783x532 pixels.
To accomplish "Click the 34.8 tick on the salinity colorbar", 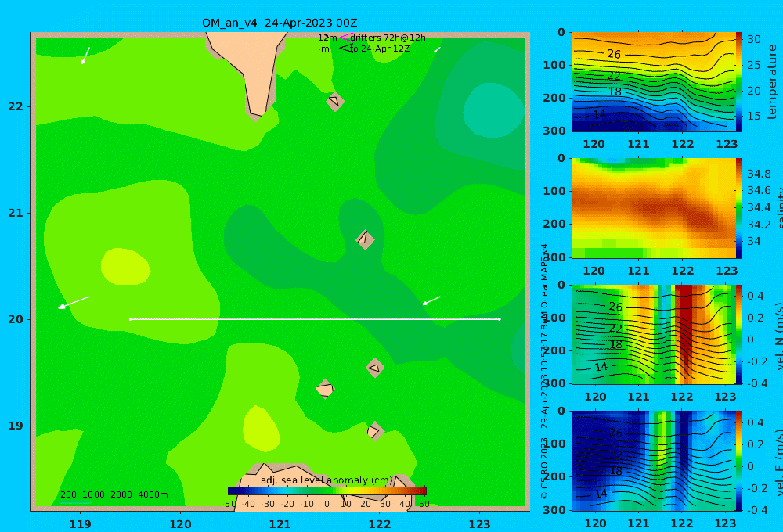I will tap(759, 174).
